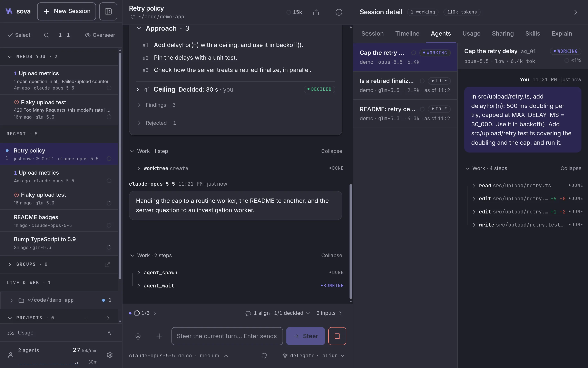Open the 2 inputs link
The height and width of the screenshot is (368, 588).
[x=329, y=313]
